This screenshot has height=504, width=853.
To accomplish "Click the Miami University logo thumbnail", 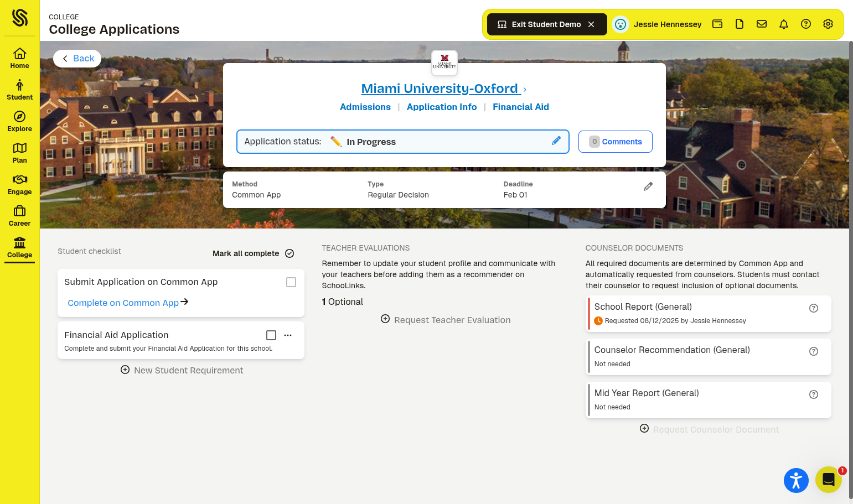I will click(444, 63).
